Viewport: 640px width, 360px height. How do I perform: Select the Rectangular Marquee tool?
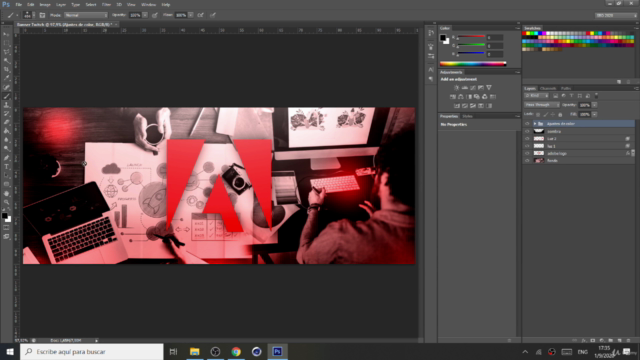click(x=7, y=43)
